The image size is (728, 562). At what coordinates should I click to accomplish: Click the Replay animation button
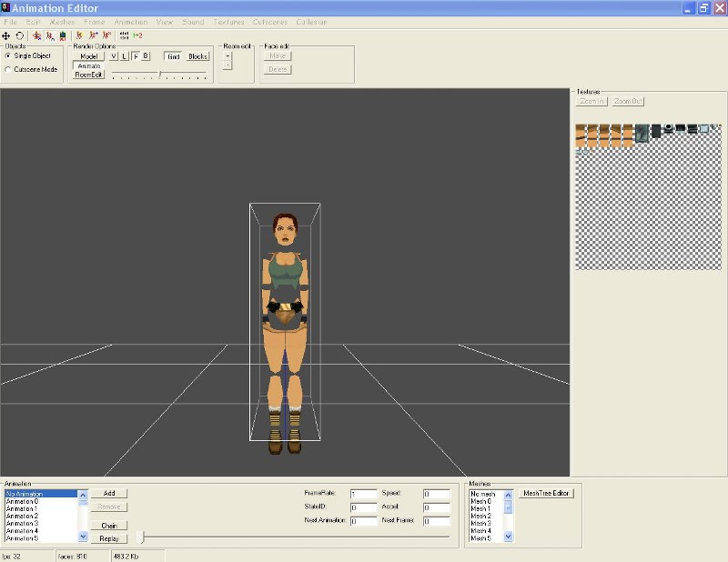tap(109, 538)
